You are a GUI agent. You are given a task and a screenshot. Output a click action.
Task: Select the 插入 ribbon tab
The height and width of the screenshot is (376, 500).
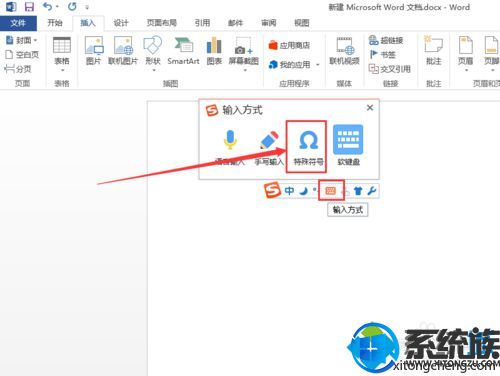pos(88,23)
